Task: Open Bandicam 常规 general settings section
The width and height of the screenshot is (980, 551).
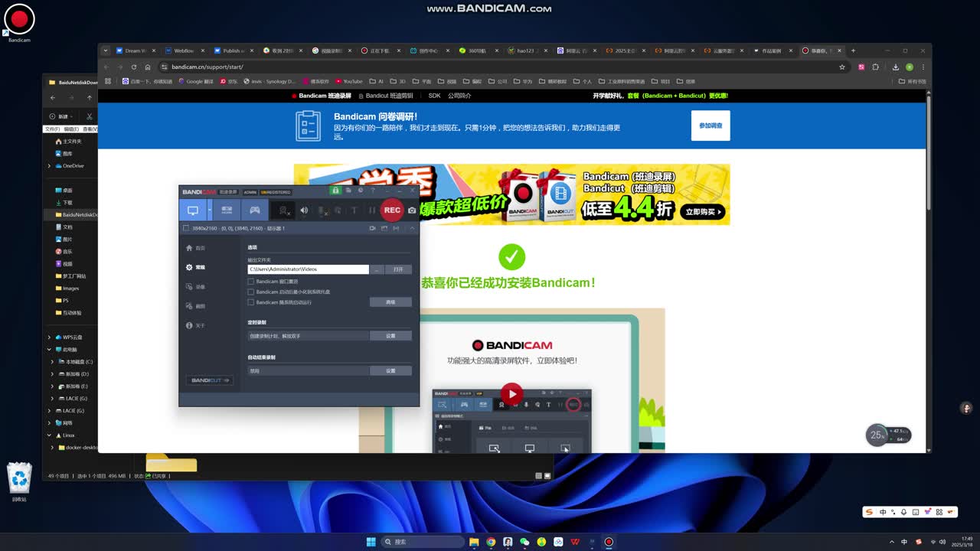Action: 195,267
